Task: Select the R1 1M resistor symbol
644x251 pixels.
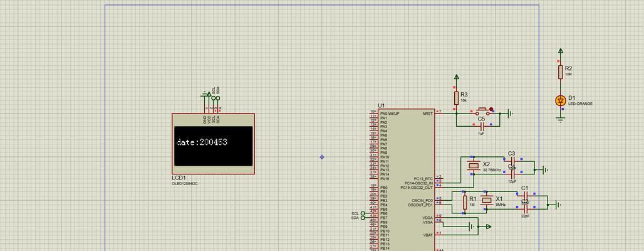Action: [x=465, y=202]
